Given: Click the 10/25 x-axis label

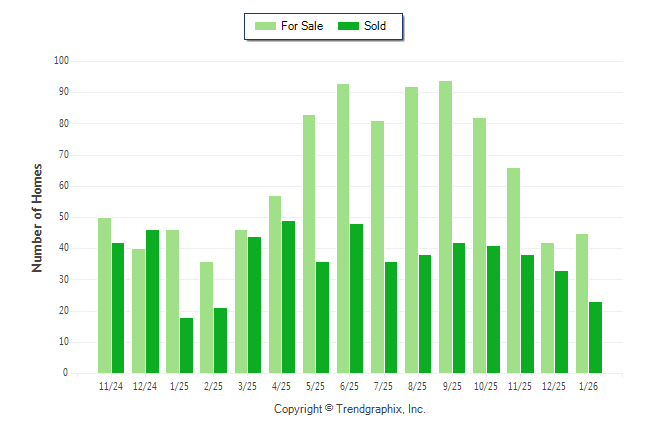Looking at the screenshot, I should tap(486, 385).
